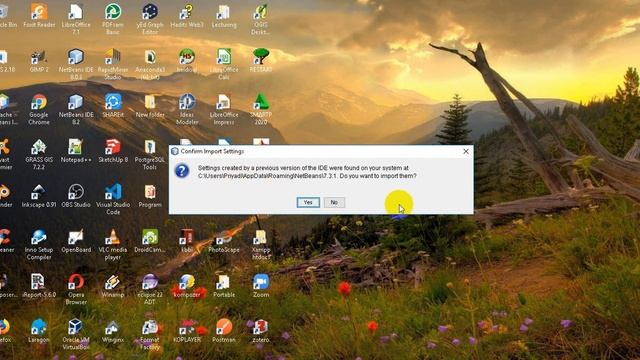Image resolution: width=640 pixels, height=360 pixels.
Task: Select the New folder desktop icon
Action: coord(150,106)
